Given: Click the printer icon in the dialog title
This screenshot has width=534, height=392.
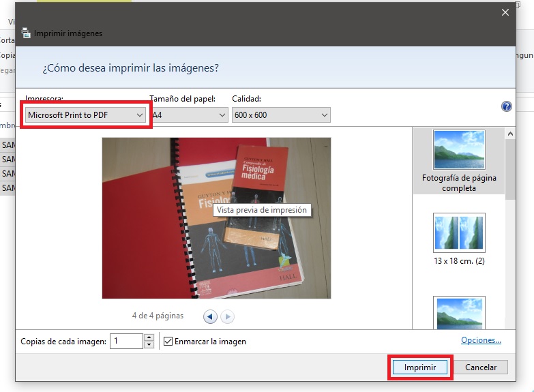Looking at the screenshot, I should 26,33.
